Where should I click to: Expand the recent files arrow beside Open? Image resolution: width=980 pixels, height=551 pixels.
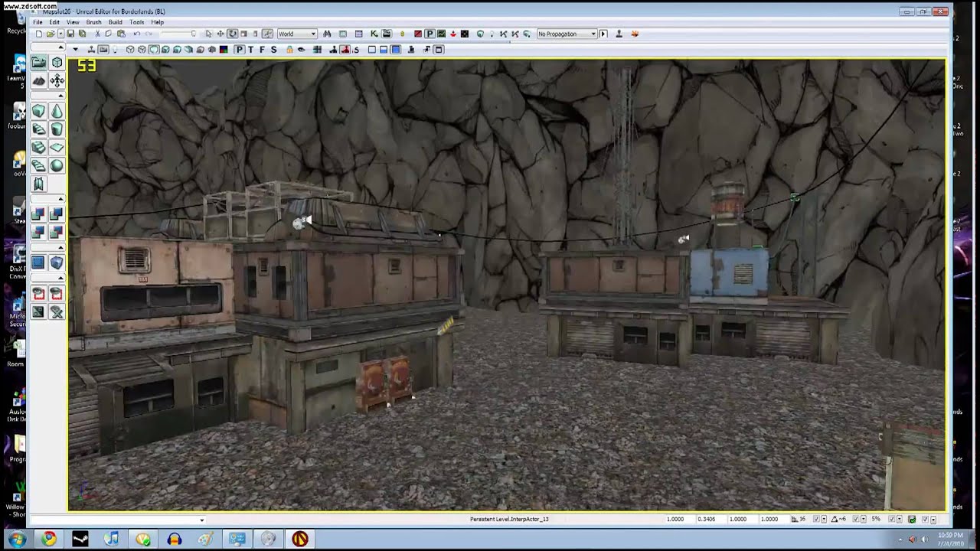pyautogui.click(x=61, y=34)
